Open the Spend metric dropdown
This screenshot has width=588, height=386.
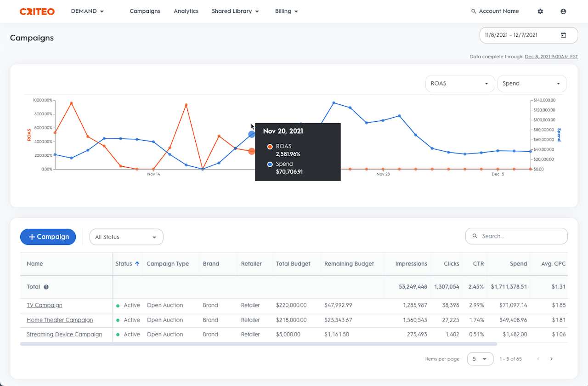[532, 84]
